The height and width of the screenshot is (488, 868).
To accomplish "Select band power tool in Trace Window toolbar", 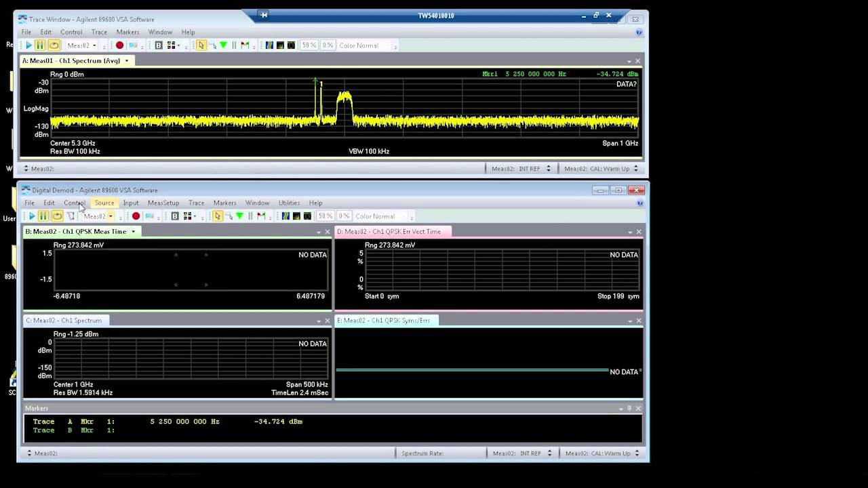I will coord(234,45).
